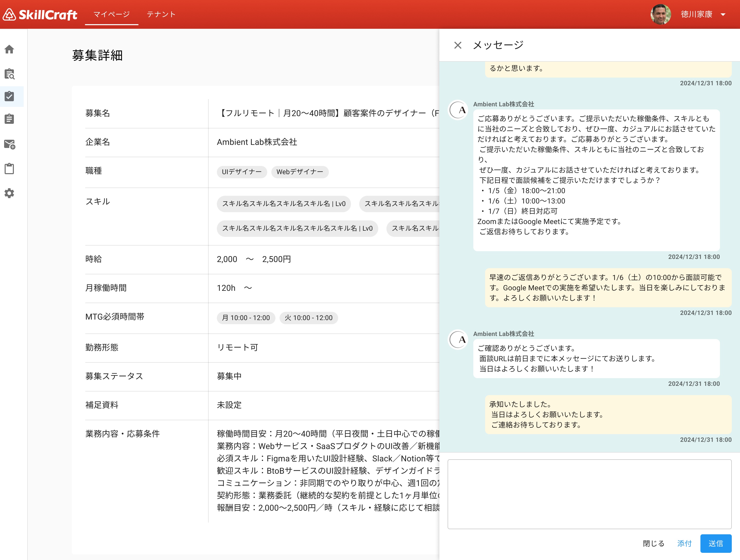
Task: Click the skill chip with five スキル名
Action: (297, 228)
